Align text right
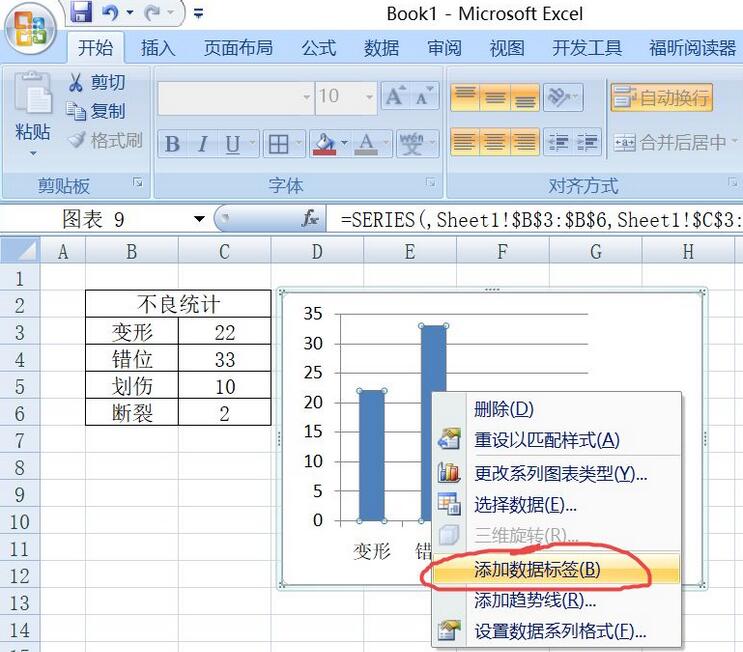 (x=525, y=142)
